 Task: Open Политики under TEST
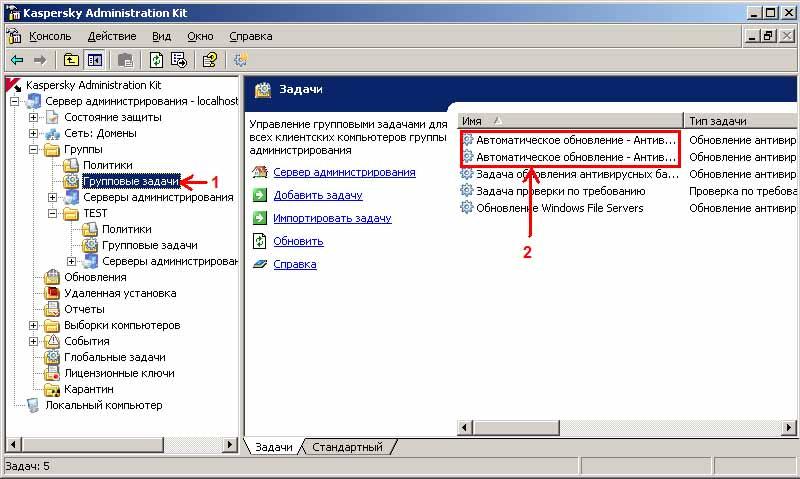(x=127, y=230)
